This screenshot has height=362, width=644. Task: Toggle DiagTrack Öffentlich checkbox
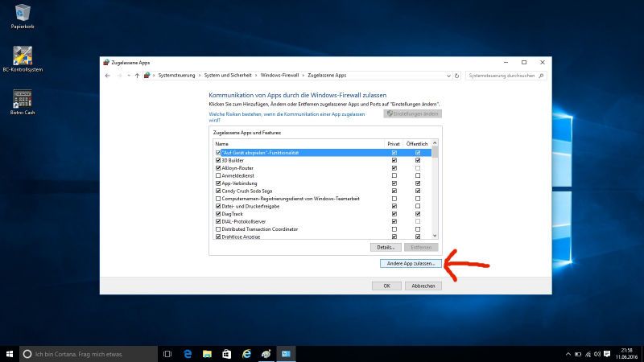[x=418, y=214]
